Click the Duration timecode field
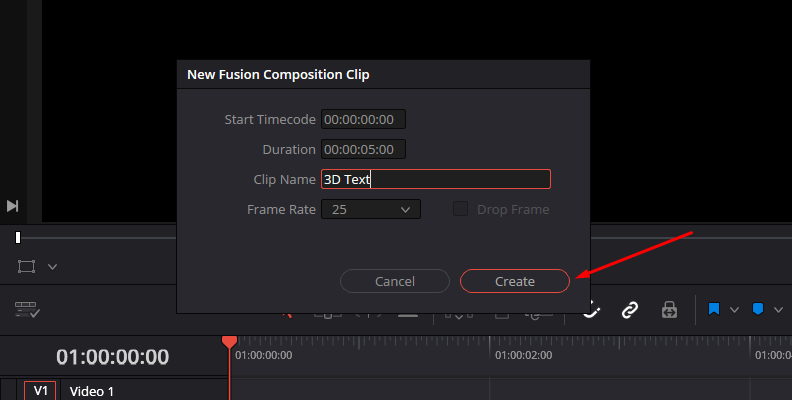Viewport: 792px width, 400px height. coord(363,149)
